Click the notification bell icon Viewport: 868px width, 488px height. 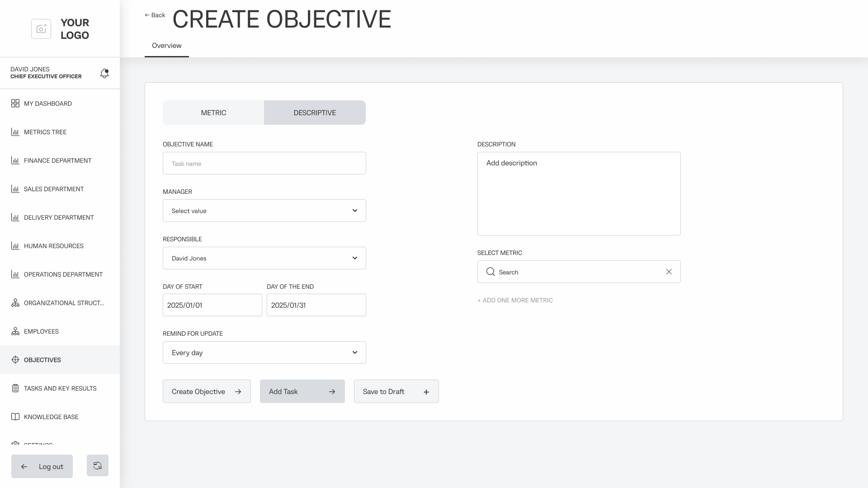[x=104, y=73]
